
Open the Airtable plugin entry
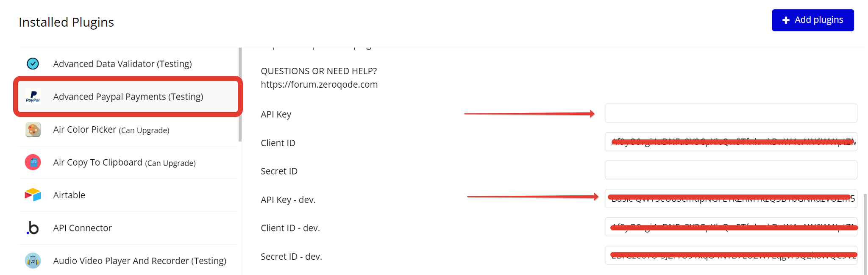(129, 195)
